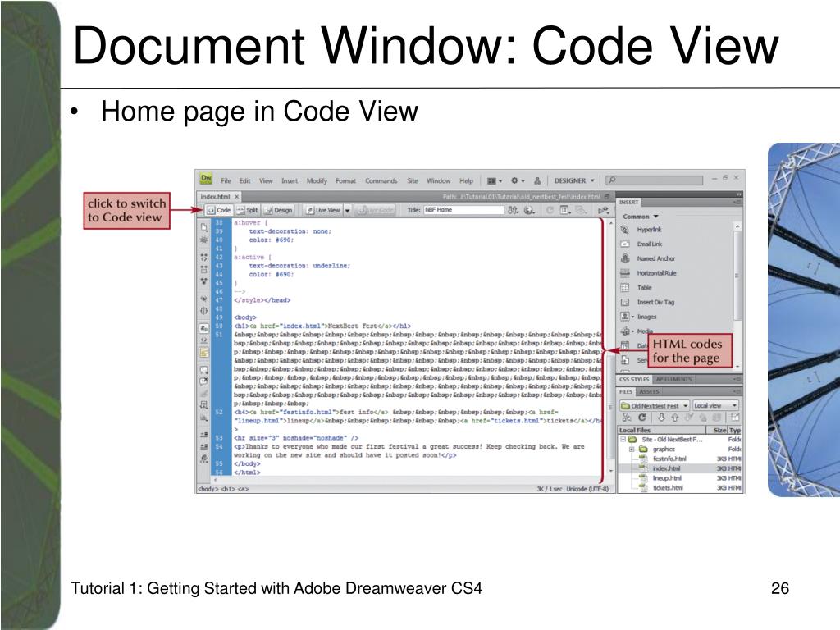Screen dimensions: 840x630
Task: Insert an Email Link from the Insert panel
Action: pyautogui.click(x=641, y=244)
